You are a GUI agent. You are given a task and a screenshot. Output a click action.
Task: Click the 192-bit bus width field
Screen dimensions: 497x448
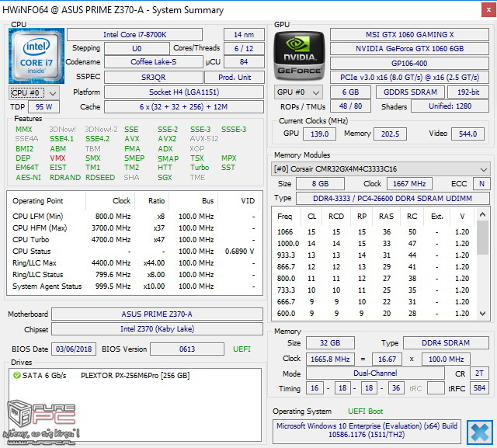(468, 92)
